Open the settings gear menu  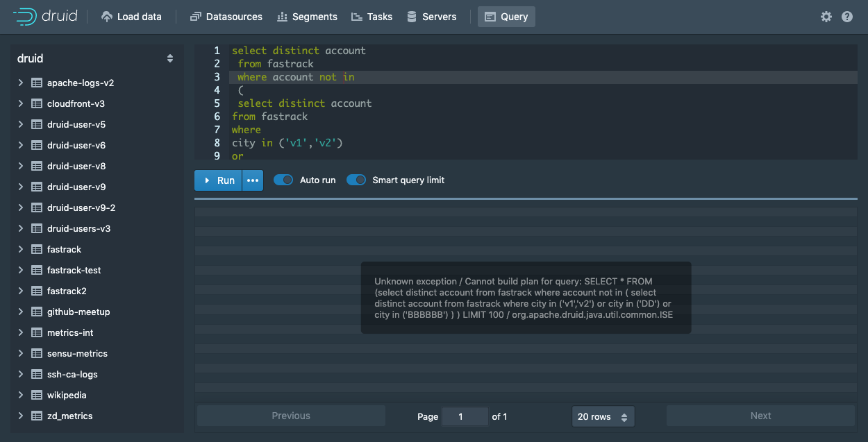826,17
